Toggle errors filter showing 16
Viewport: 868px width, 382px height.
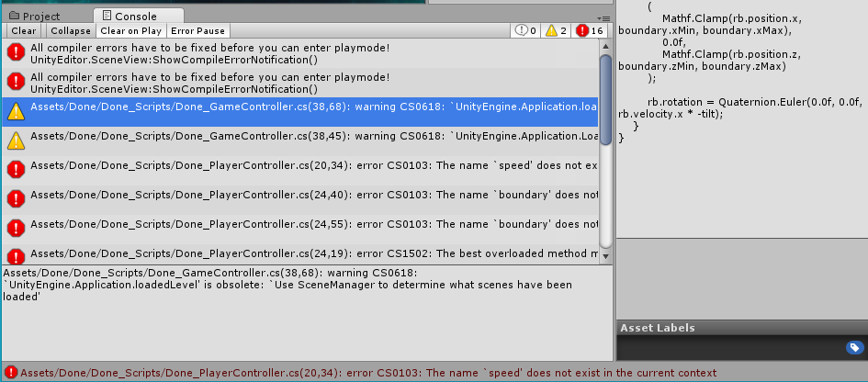point(590,31)
